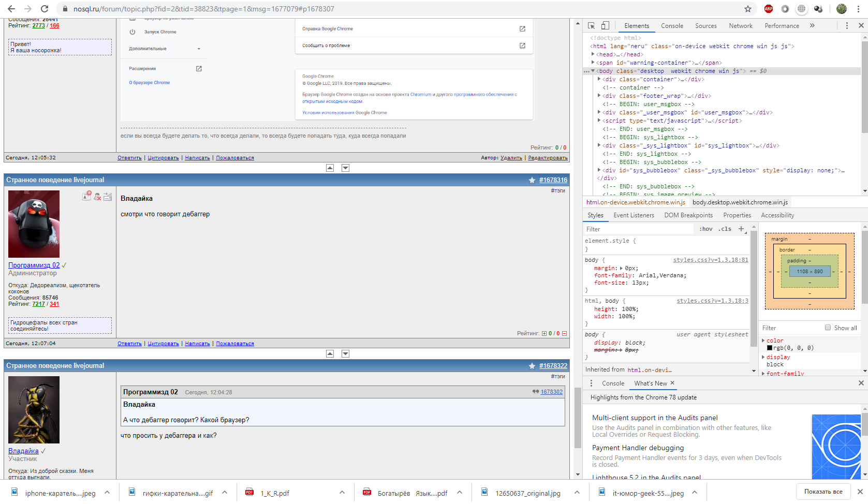The image size is (868, 504).
Task: Click the Цитировать link under the 12:07:04 post
Action: [163, 344]
